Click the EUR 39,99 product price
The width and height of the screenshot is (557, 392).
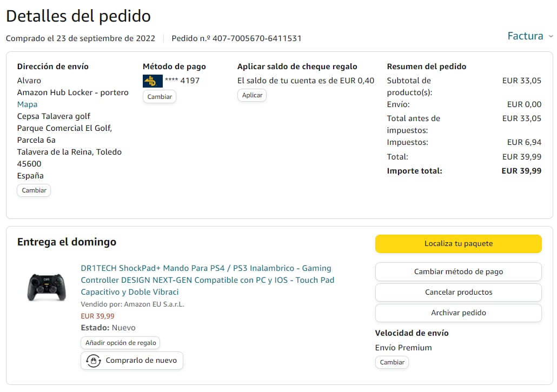pyautogui.click(x=97, y=316)
